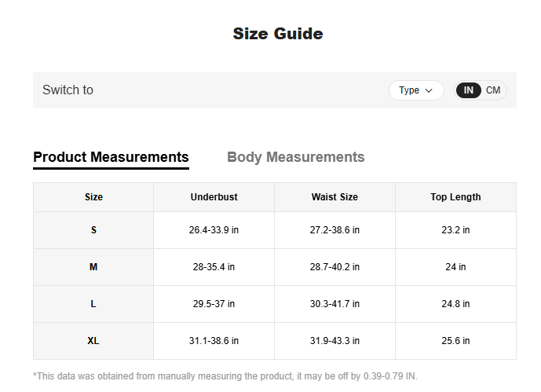Click the manual measurement disclaimer note
Image resolution: width=541 pixels, height=392 pixels.
tap(236, 376)
